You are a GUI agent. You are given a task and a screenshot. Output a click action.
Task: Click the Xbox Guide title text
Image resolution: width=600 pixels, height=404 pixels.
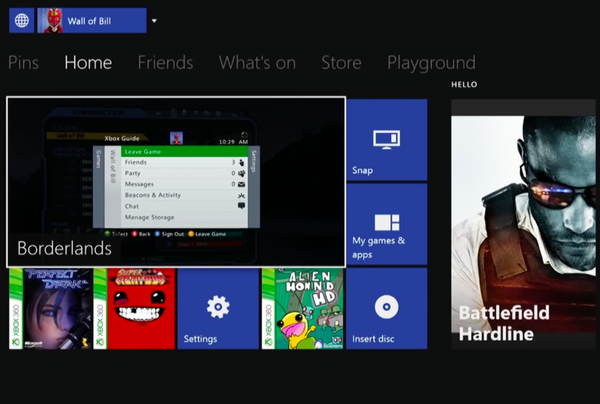pos(122,138)
